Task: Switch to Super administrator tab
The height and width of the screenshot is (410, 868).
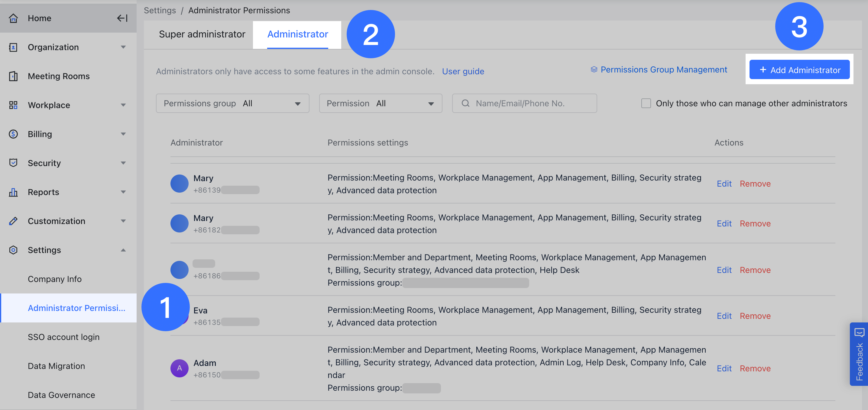Action: point(202,34)
